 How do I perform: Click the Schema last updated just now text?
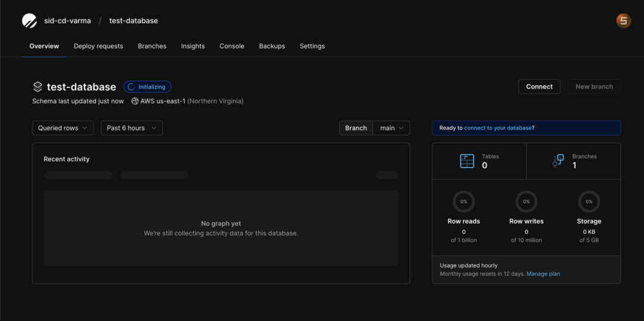(x=78, y=101)
